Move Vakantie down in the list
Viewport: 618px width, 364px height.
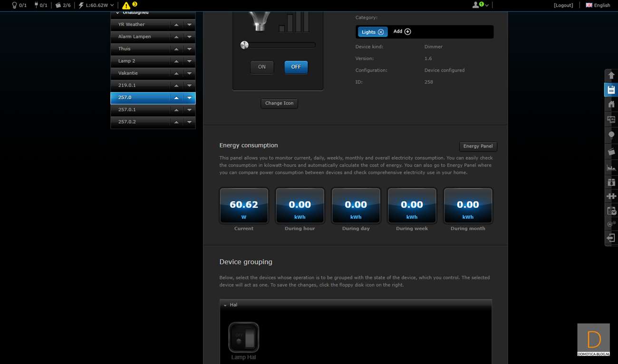189,73
